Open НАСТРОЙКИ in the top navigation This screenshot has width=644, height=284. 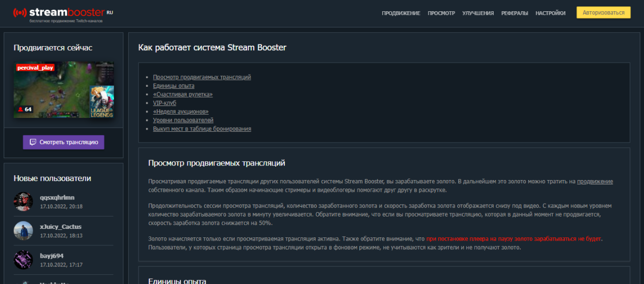pyautogui.click(x=550, y=13)
